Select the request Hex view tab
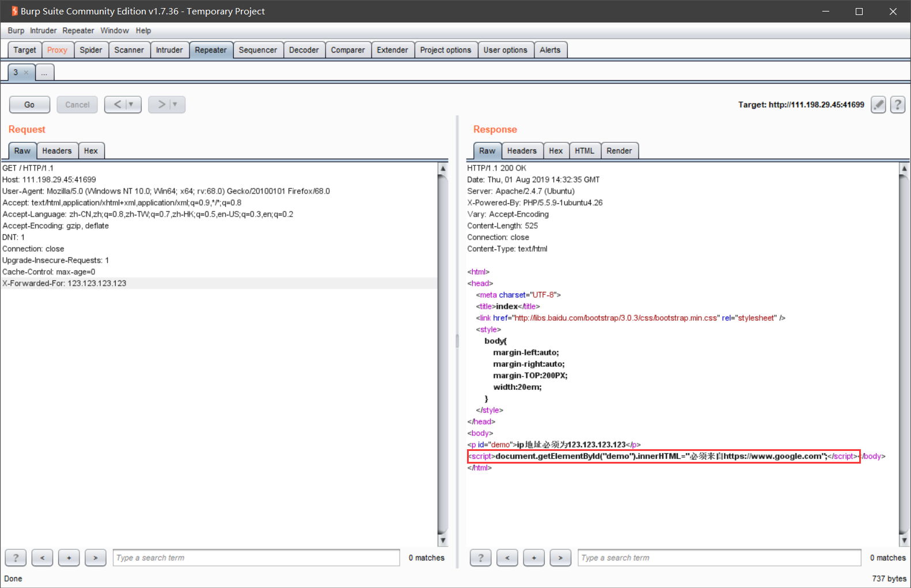Screen dimensions: 911x588 tap(91, 151)
